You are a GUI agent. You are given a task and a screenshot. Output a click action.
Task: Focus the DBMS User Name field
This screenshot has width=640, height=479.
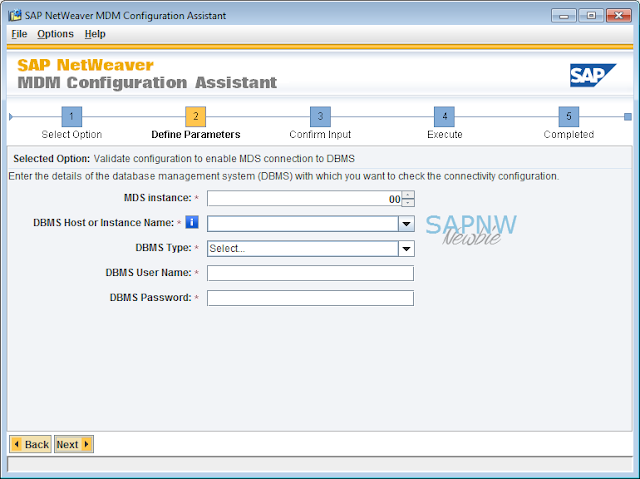310,273
